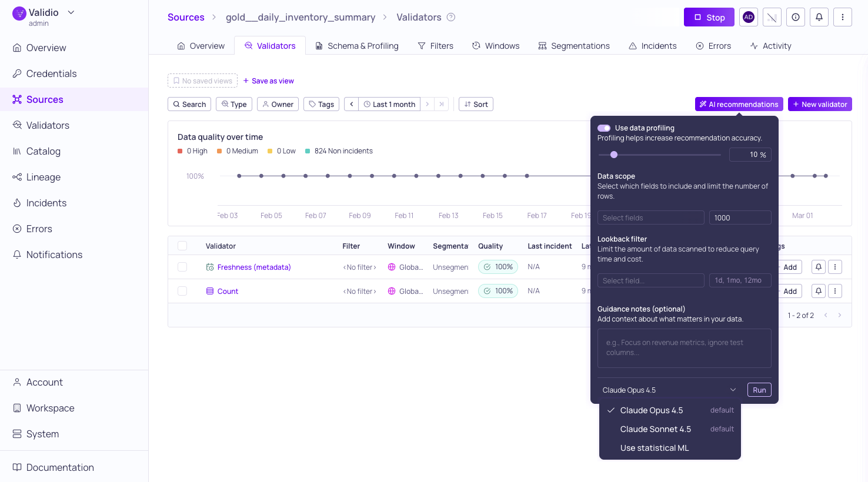The width and height of the screenshot is (868, 482).
Task: Switch to the Segmentations tab
Action: (x=574, y=46)
